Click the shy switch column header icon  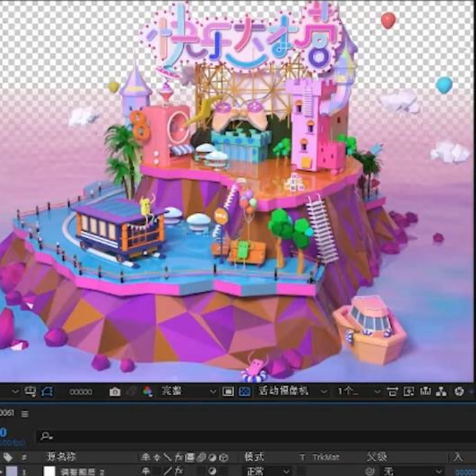coord(146,457)
